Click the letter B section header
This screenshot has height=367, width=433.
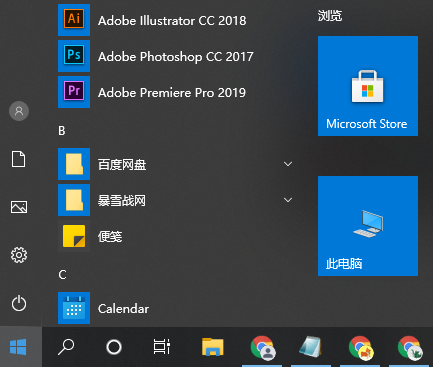pos(62,131)
